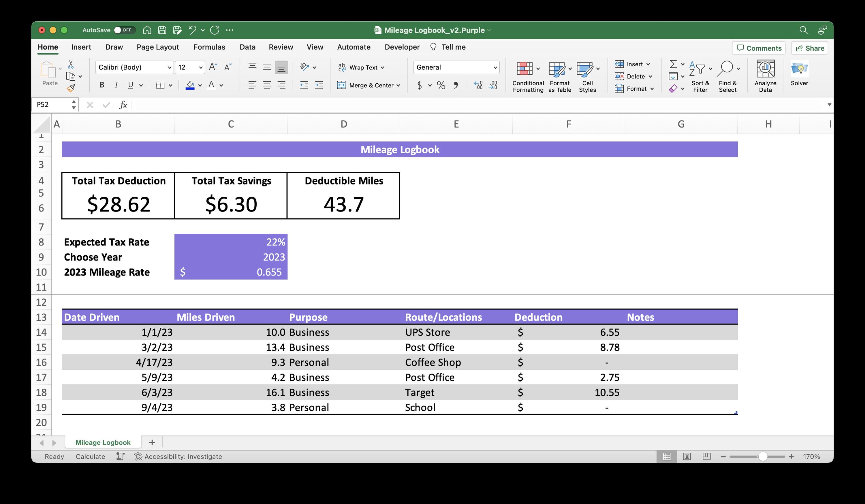
Task: Add a new sheet with plus button
Action: [152, 442]
